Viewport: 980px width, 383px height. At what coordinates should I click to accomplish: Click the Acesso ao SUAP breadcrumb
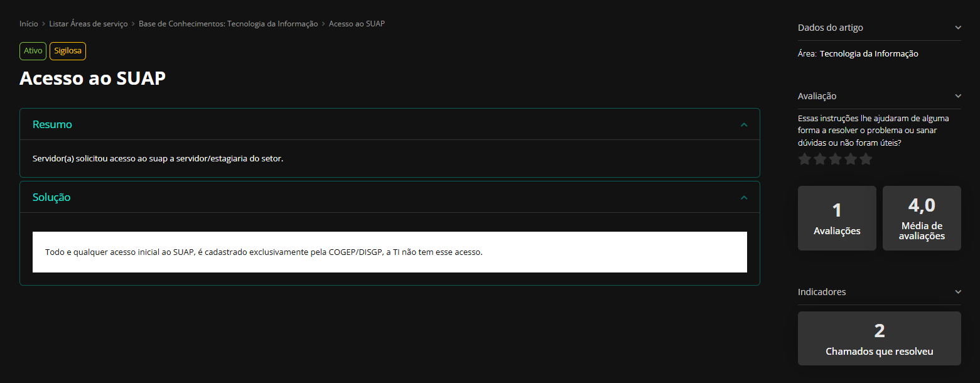357,24
